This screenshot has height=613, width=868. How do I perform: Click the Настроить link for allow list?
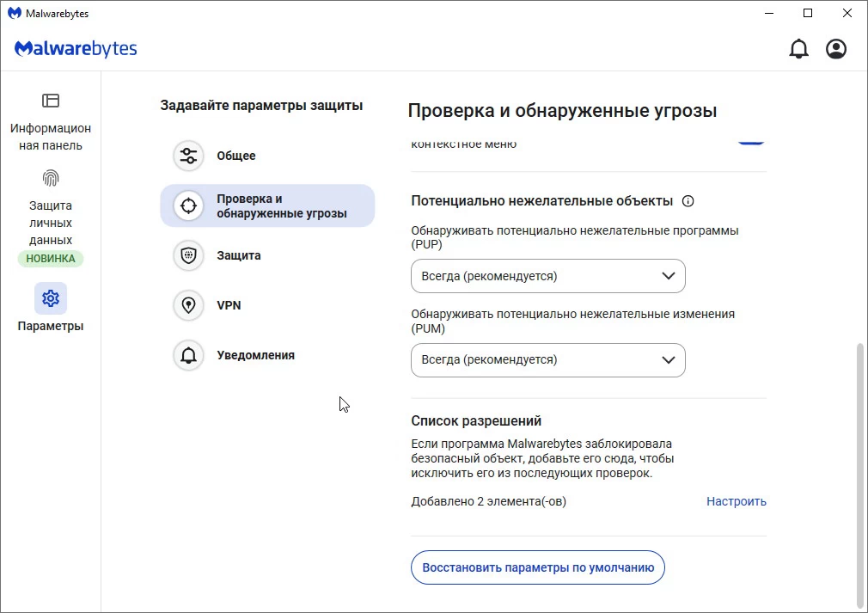pos(736,501)
